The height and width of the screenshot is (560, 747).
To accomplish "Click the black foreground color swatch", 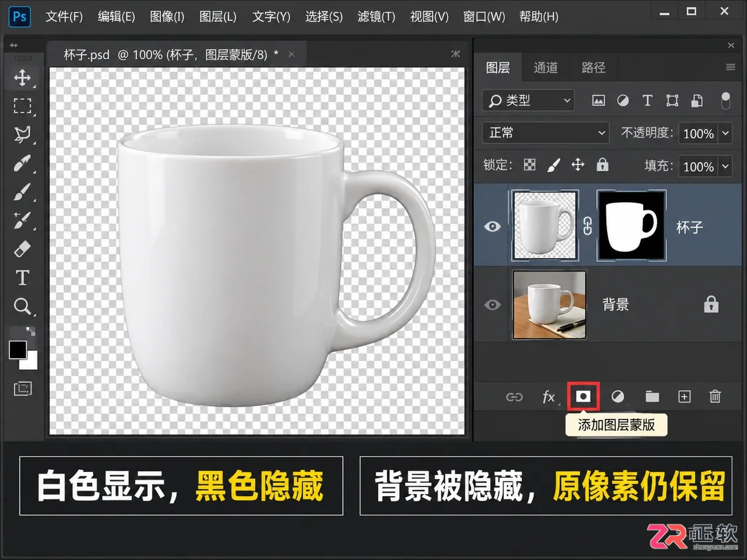I will [x=17, y=350].
